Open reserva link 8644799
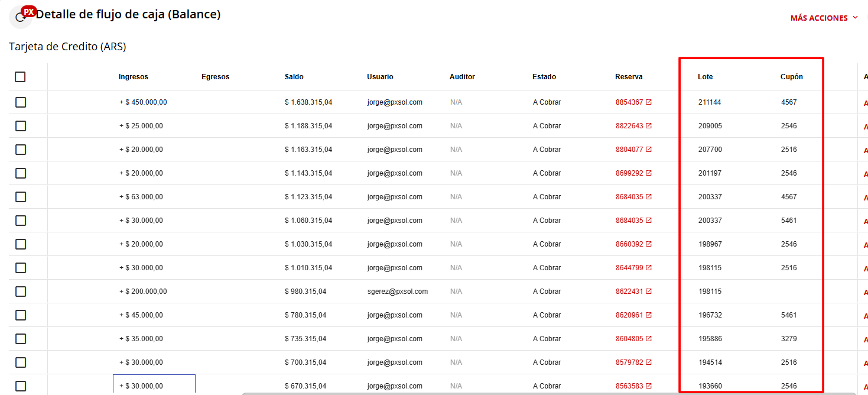 click(629, 268)
